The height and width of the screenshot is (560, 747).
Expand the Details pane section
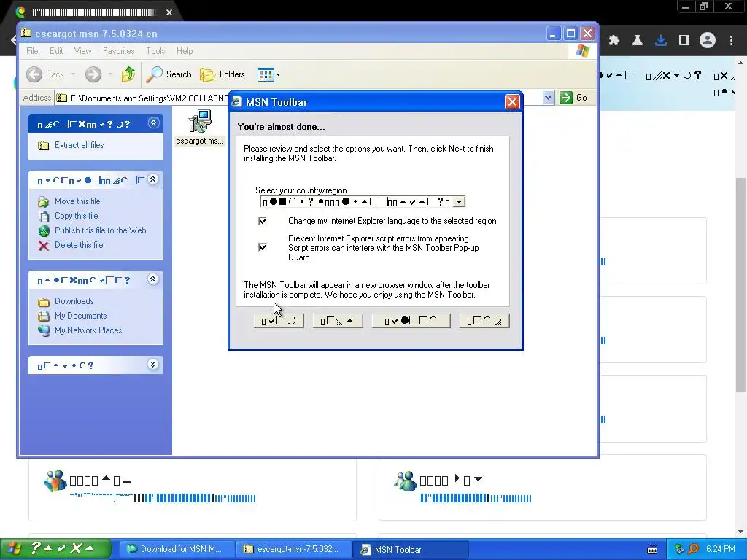[153, 365]
